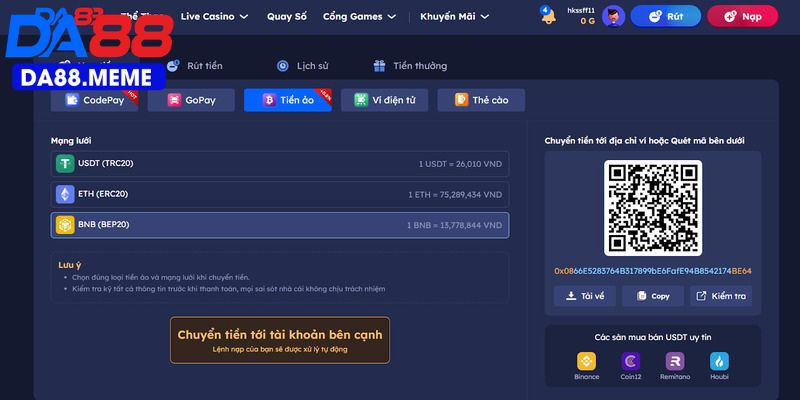This screenshot has height=400, width=800.
Task: Click the Rút withdraw button
Action: (665, 16)
